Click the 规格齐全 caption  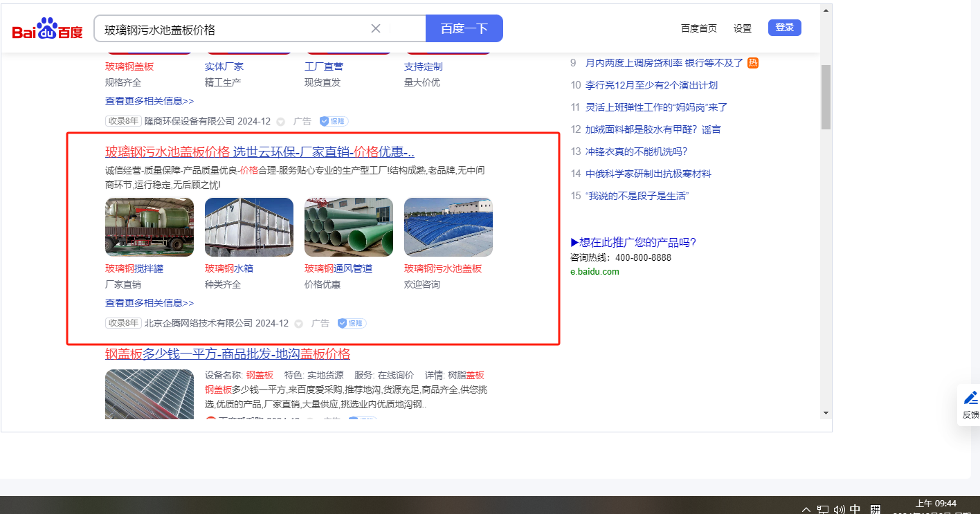point(123,82)
